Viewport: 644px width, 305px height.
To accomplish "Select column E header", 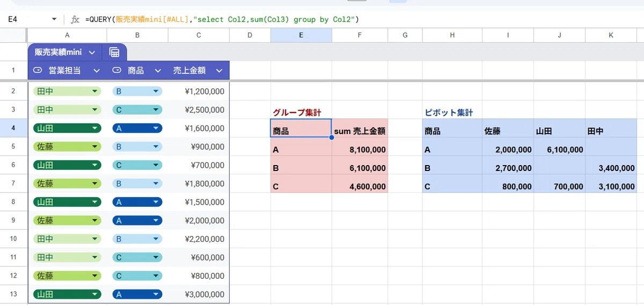I will coord(301,35).
